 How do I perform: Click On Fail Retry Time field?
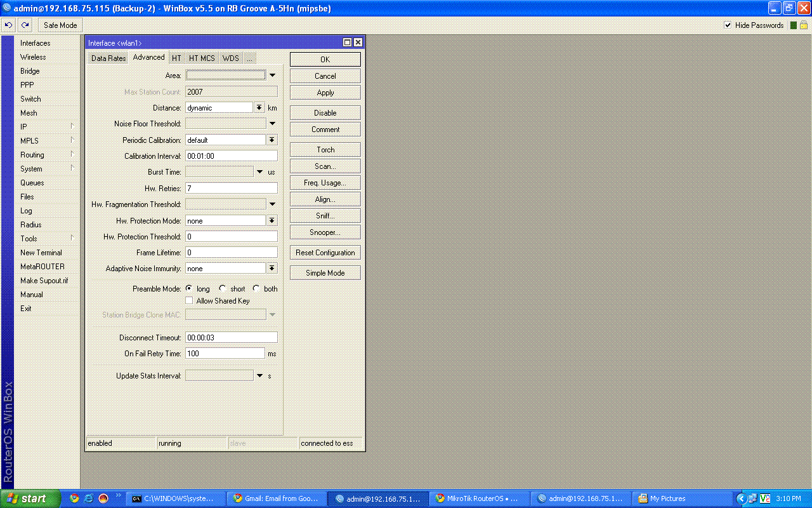pyautogui.click(x=225, y=353)
